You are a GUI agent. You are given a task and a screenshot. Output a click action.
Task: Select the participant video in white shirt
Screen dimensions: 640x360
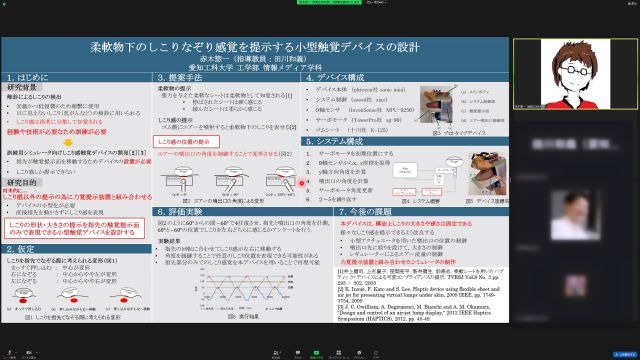[x=576, y=215]
